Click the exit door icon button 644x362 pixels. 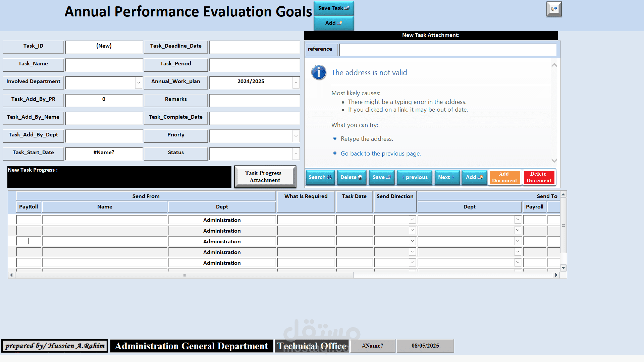point(554,9)
